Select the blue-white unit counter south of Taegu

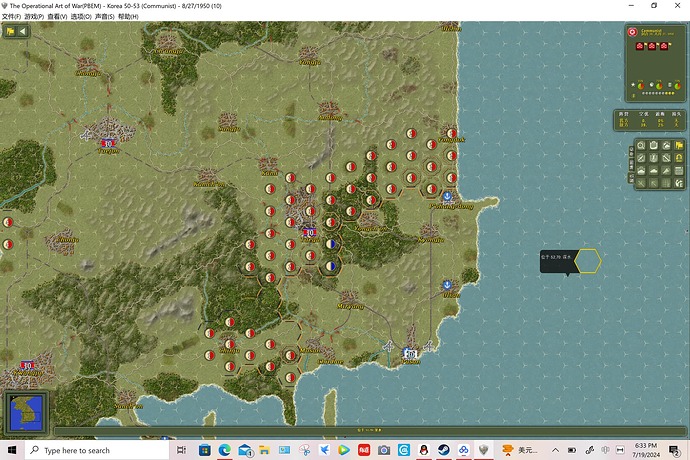[331, 266]
